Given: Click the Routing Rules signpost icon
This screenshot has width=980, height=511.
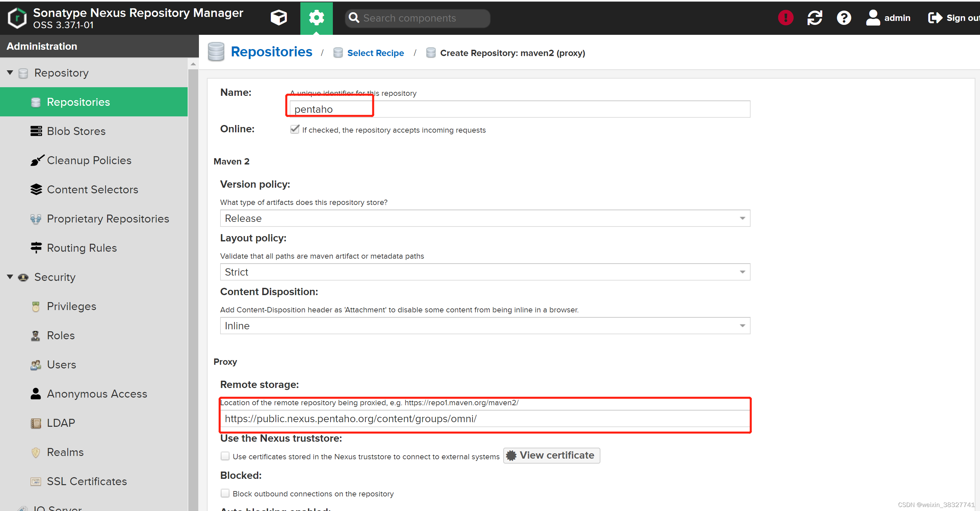Looking at the screenshot, I should [36, 248].
